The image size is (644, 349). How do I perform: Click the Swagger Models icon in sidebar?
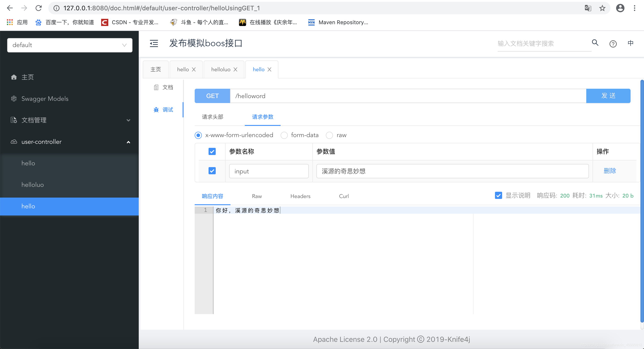tap(14, 99)
